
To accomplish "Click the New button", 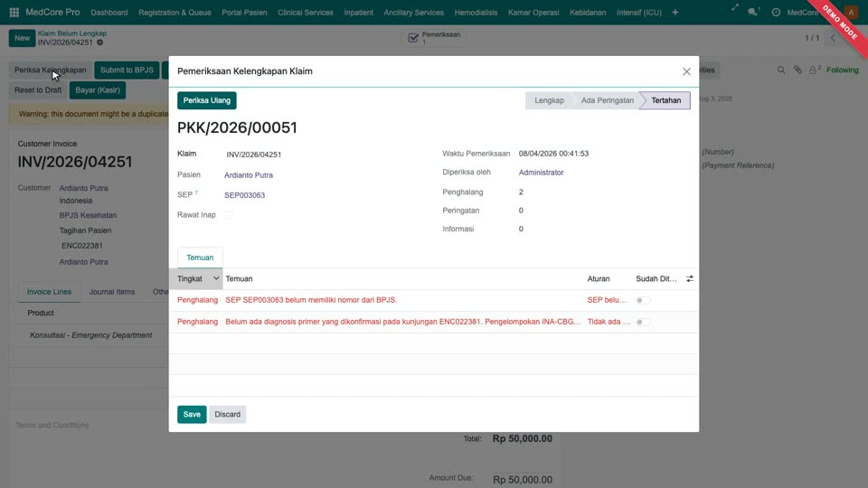I will click(x=22, y=38).
